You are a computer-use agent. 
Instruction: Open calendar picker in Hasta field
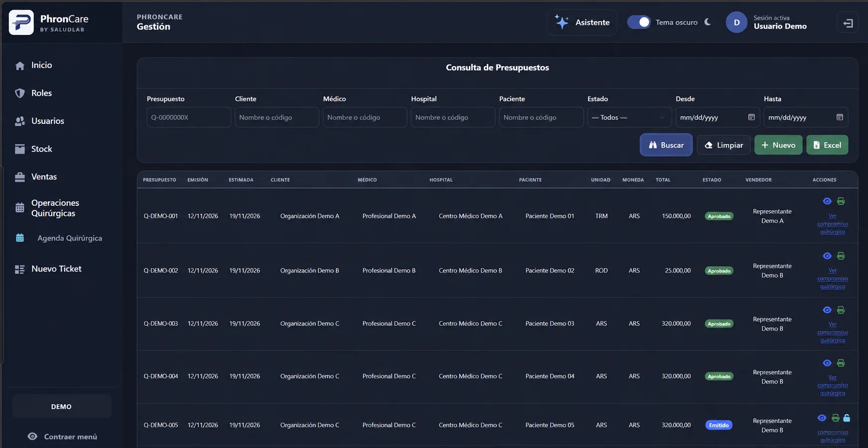point(840,117)
